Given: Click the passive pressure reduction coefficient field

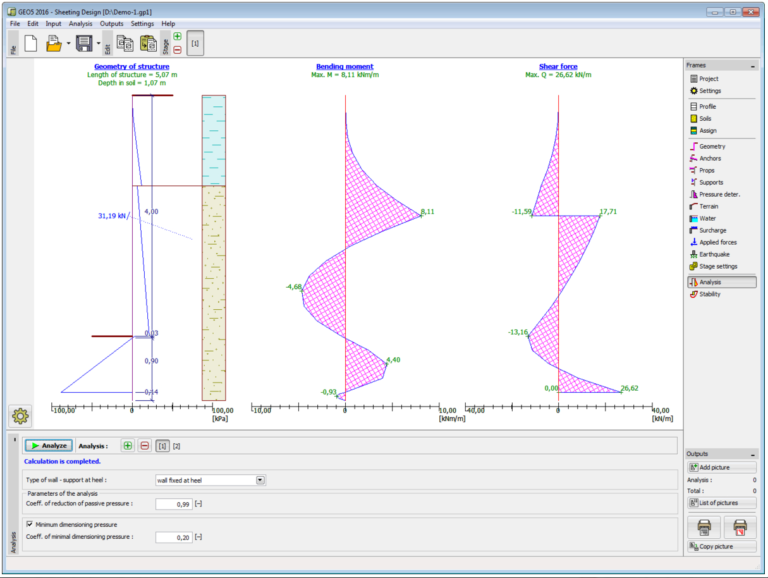Looking at the screenshot, I should click(x=173, y=504).
